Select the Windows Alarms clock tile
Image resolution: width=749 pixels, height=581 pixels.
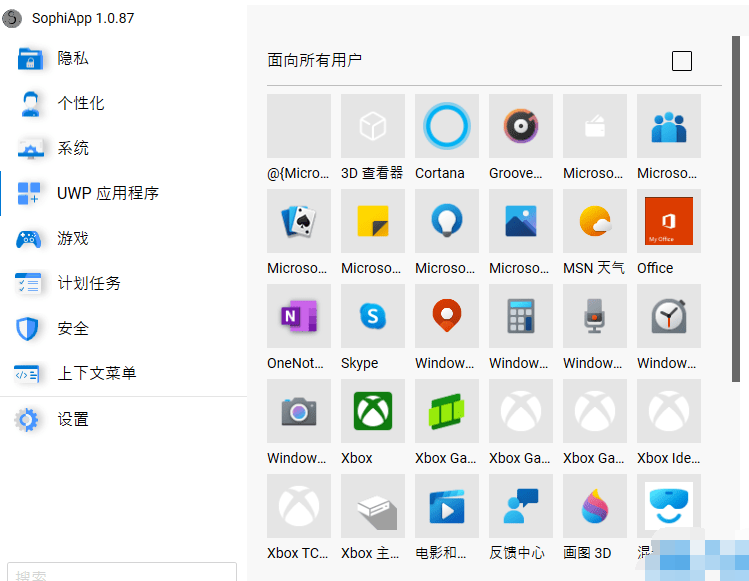669,316
